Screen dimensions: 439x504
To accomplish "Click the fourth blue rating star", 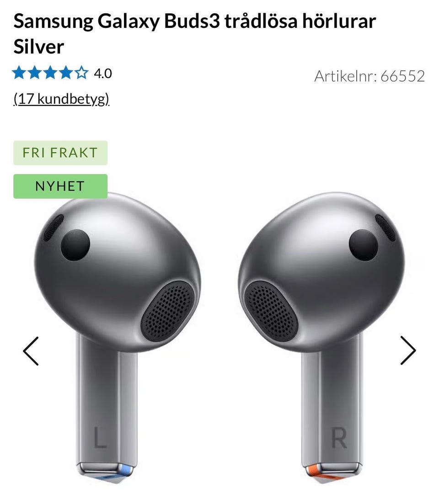I will pyautogui.click(x=66, y=73).
